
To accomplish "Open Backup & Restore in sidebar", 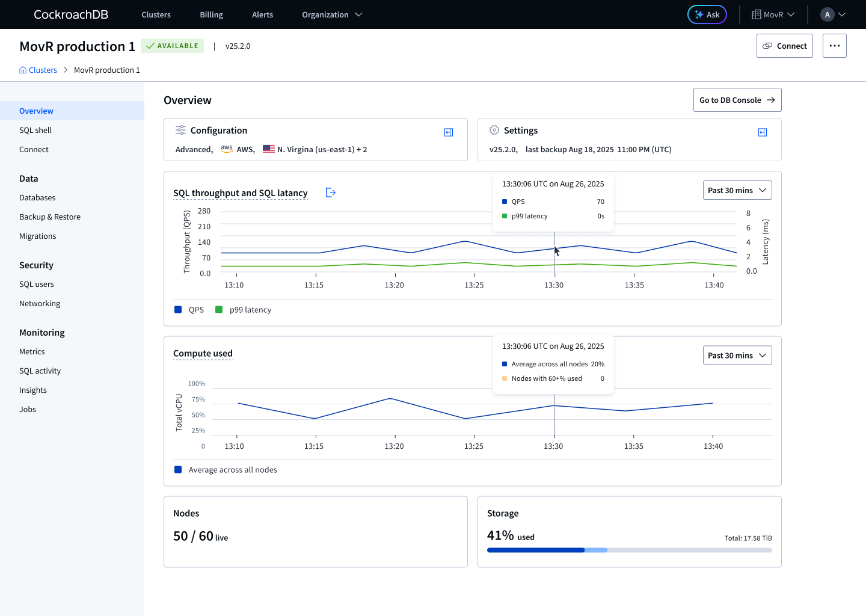I will [x=72, y=217].
